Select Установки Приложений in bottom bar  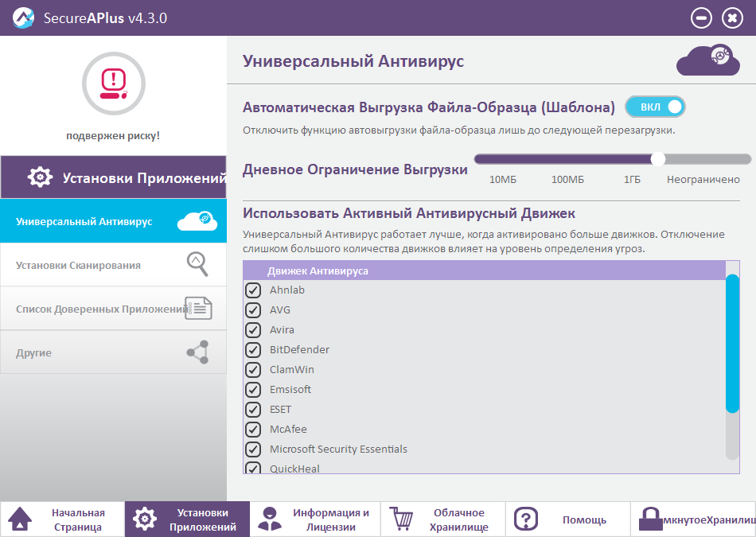[188, 519]
